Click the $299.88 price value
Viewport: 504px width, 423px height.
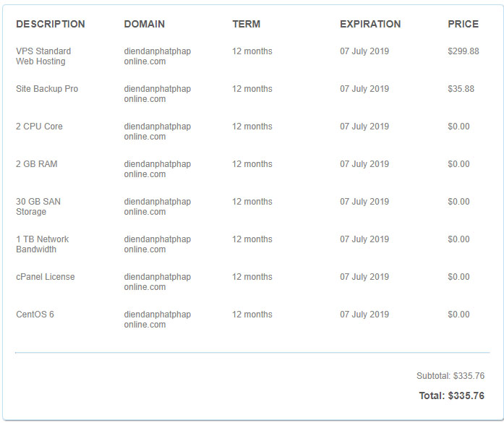[464, 51]
